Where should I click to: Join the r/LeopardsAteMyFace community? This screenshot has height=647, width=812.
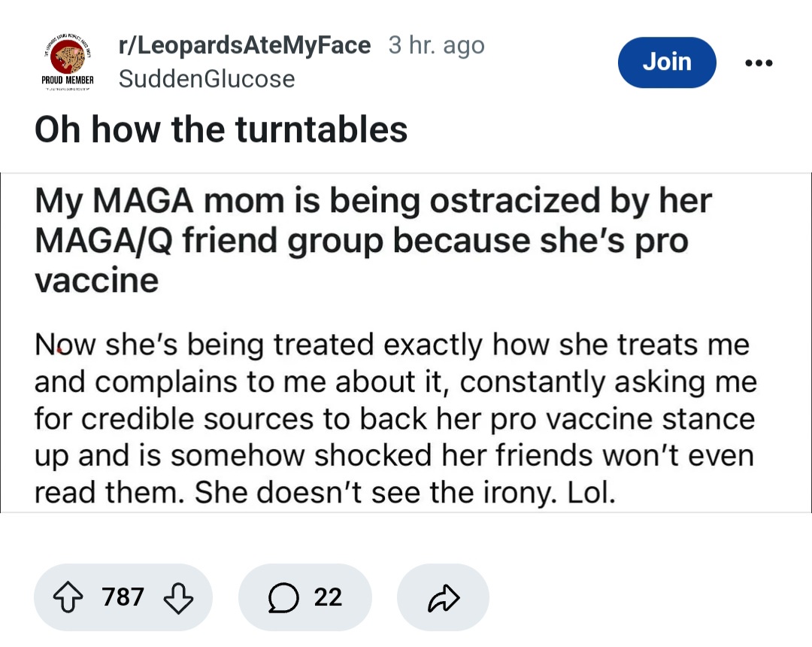tap(667, 62)
